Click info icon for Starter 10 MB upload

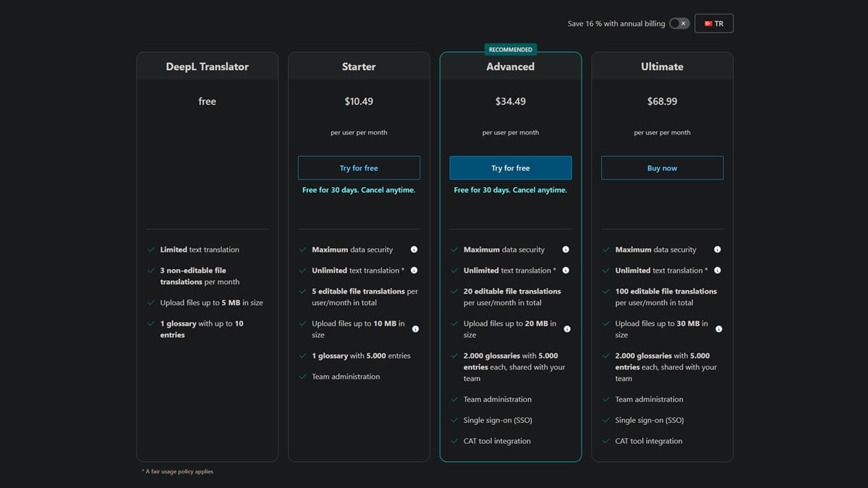coord(415,329)
